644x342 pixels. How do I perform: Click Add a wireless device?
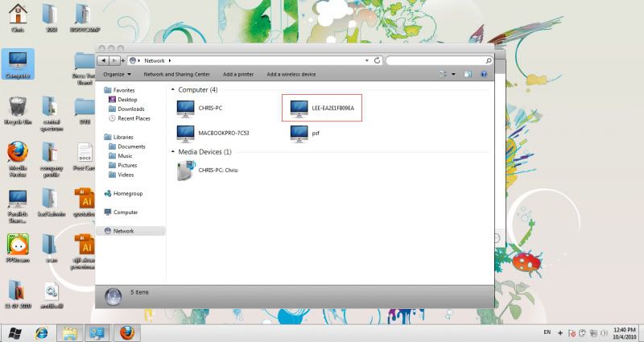pos(291,74)
